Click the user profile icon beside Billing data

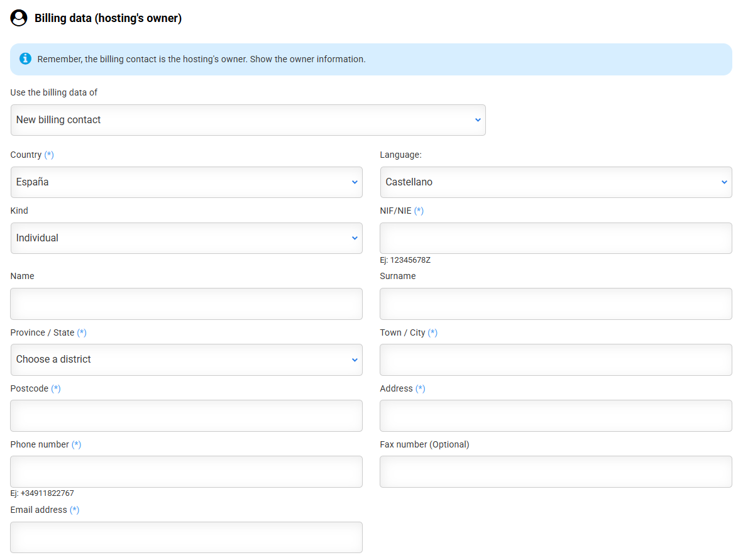pos(19,18)
